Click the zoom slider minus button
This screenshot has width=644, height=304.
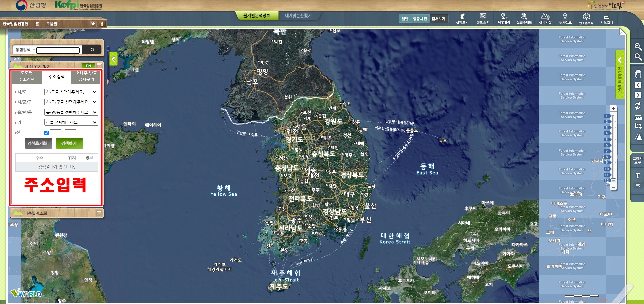(x=613, y=188)
